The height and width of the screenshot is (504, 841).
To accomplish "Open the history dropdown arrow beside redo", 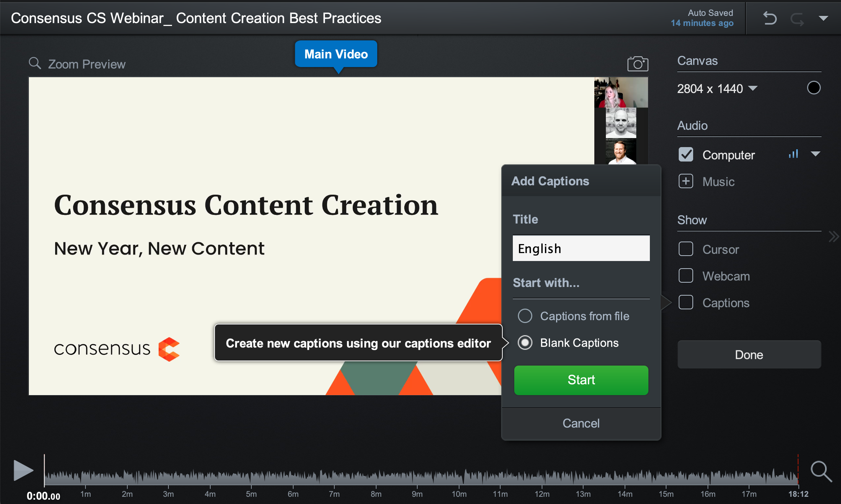I will coord(823,18).
